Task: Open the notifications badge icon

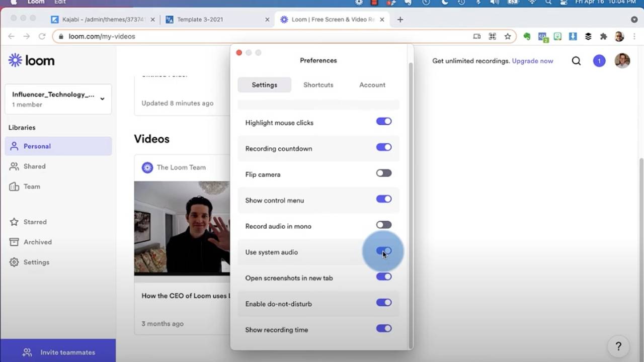Action: (x=599, y=61)
